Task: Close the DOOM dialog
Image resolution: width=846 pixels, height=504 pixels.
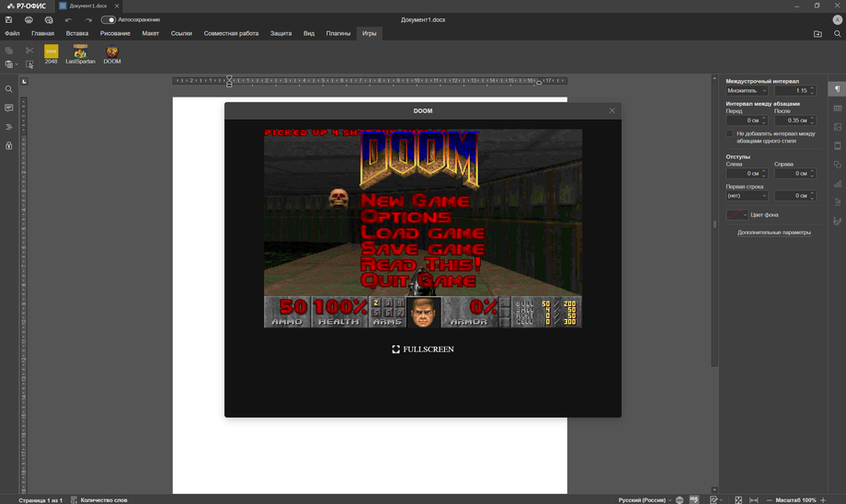Action: pos(612,110)
